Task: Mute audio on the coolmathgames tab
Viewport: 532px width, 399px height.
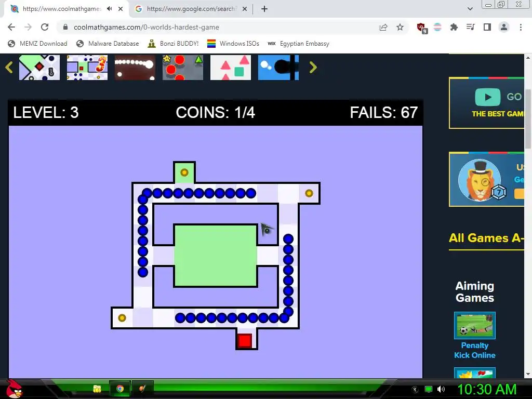Action: click(109, 9)
